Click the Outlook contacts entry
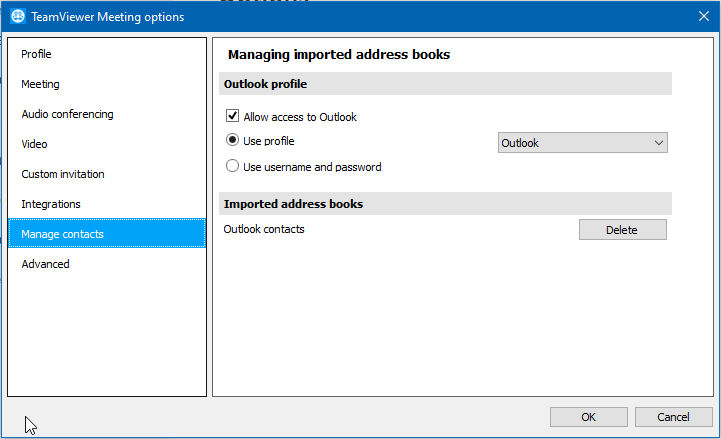This screenshot has height=439, width=721. coord(264,229)
